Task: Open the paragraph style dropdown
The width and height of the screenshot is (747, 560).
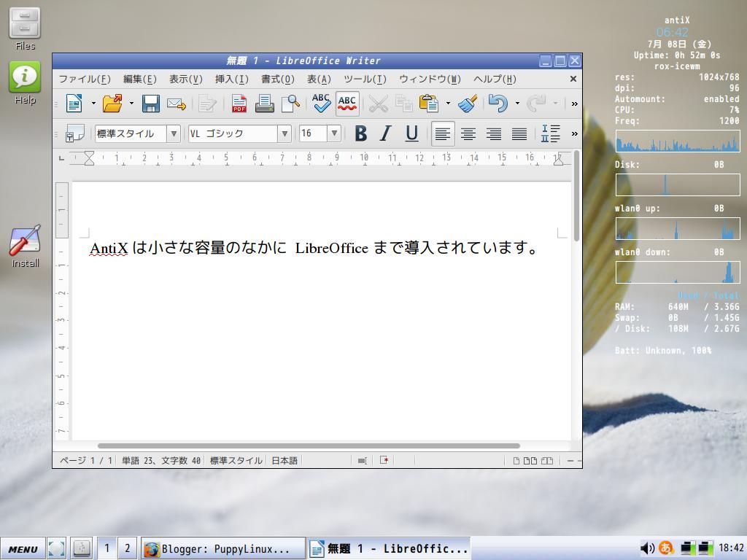Action: coord(174,134)
